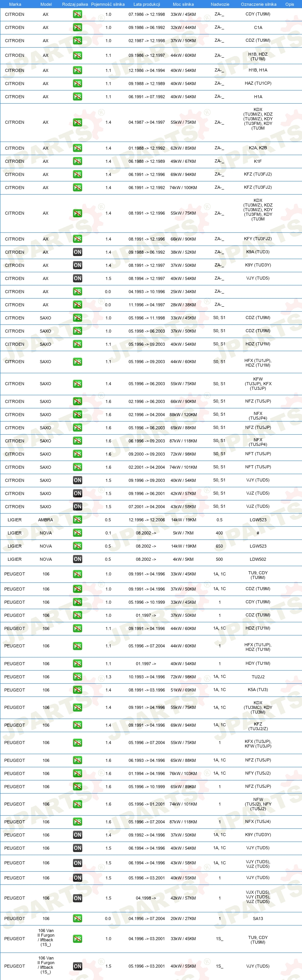
Task: Click the 51kW / 69KM power cell
Action: pyautogui.click(x=183, y=690)
